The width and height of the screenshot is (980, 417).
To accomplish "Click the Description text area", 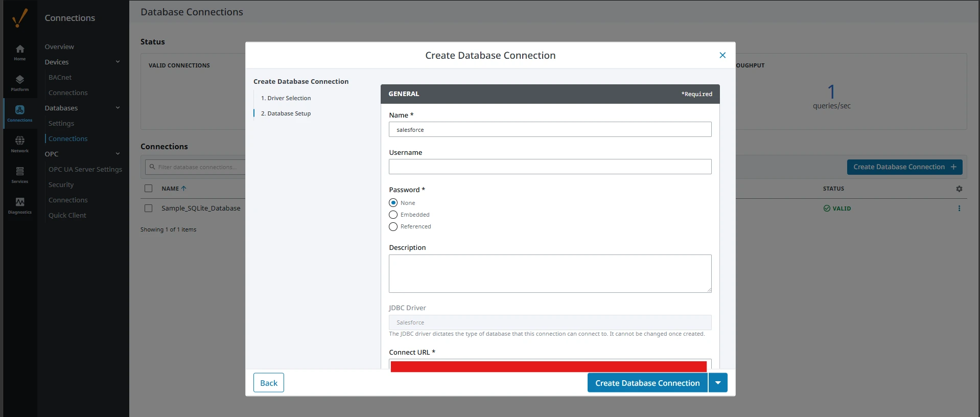I will pos(550,273).
